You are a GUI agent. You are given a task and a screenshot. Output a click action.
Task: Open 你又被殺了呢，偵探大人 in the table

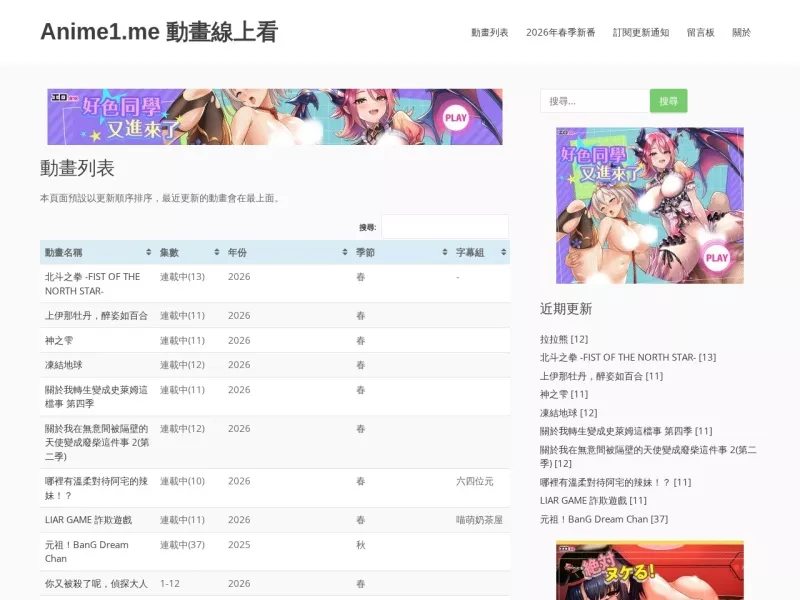tap(96, 583)
